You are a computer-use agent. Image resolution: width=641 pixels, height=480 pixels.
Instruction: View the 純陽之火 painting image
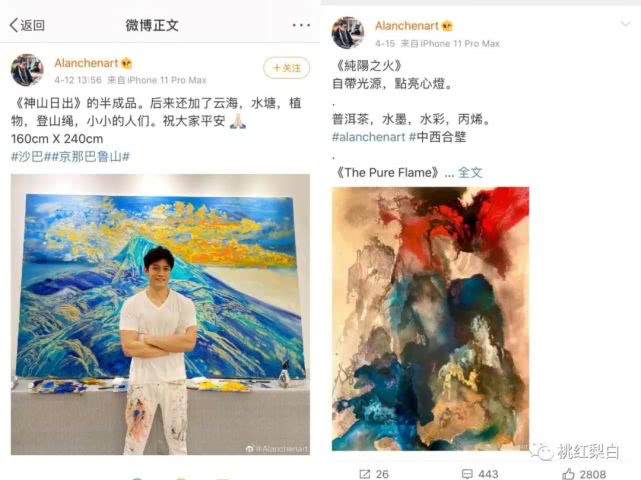430,319
